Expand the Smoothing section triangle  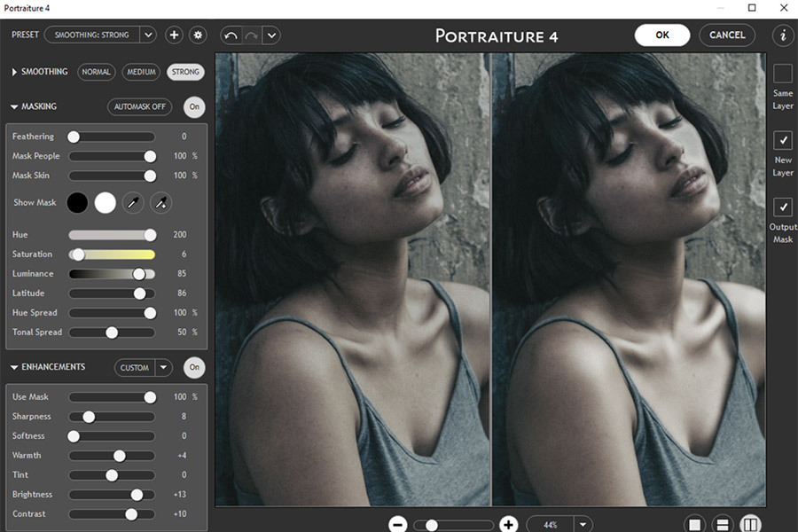click(14, 73)
